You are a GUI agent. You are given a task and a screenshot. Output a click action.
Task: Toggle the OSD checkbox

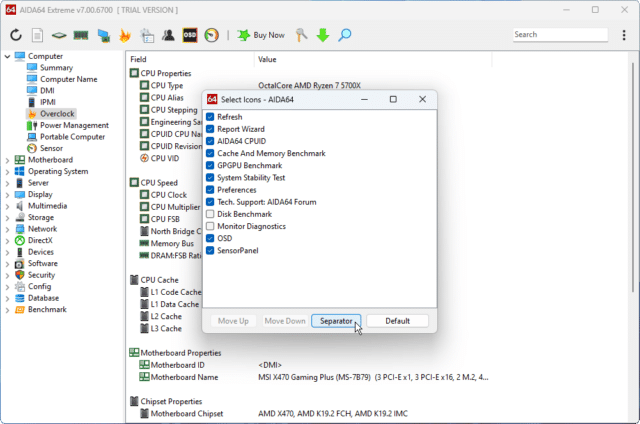(x=210, y=238)
